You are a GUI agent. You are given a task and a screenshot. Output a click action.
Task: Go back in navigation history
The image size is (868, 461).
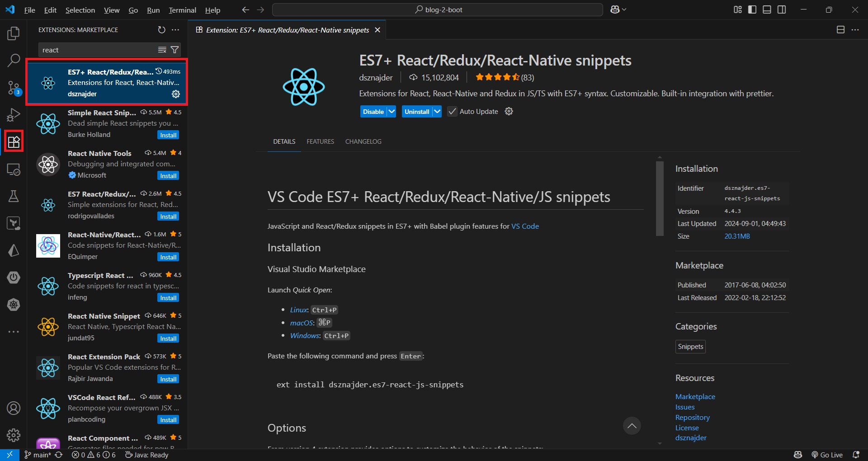(245, 9)
